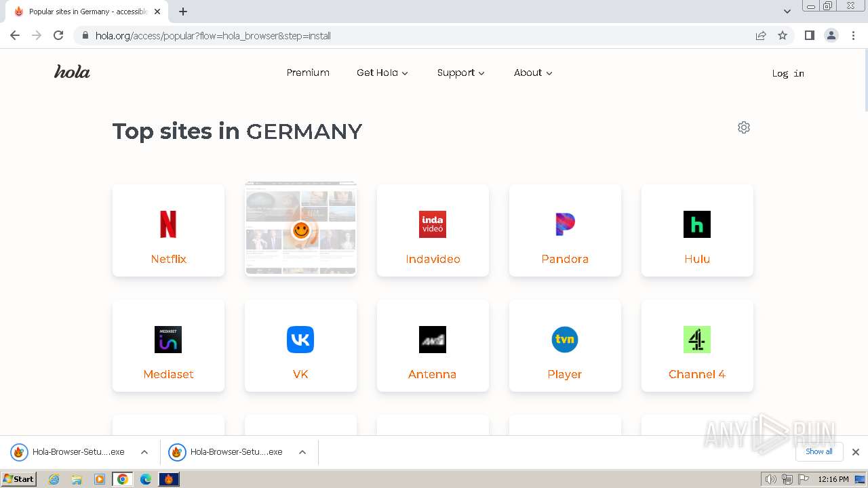This screenshot has height=488, width=868.
Task: Open the Antenna site icon
Action: point(433,340)
